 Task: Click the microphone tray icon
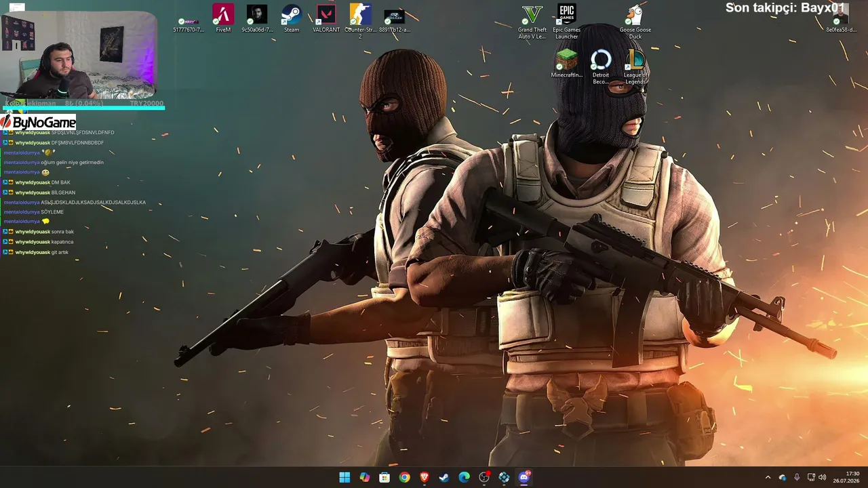click(797, 477)
